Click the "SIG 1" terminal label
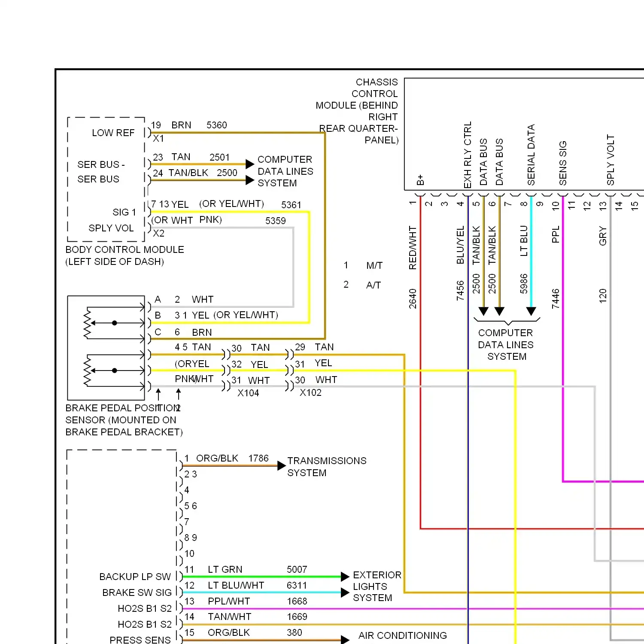 124,212
